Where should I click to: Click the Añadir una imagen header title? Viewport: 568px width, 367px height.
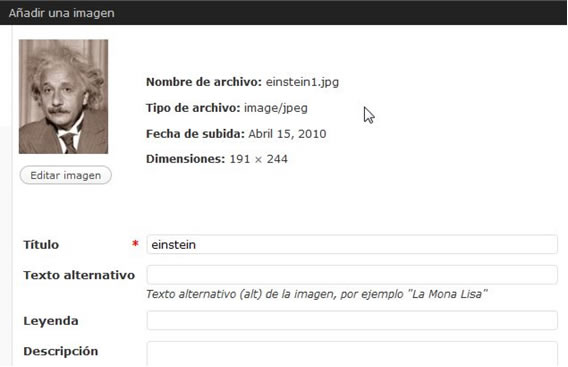[x=62, y=13]
